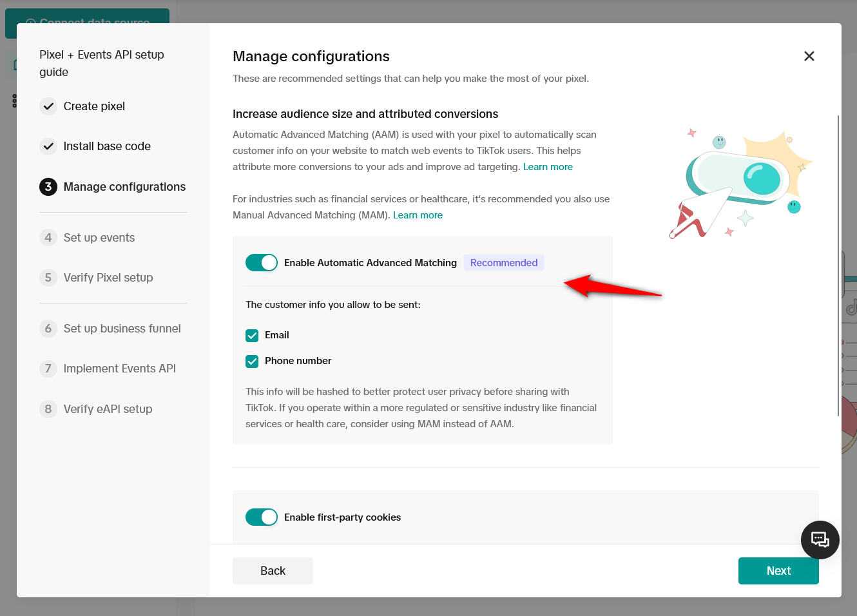Click the Phone number label text
The width and height of the screenshot is (857, 616).
tap(298, 361)
